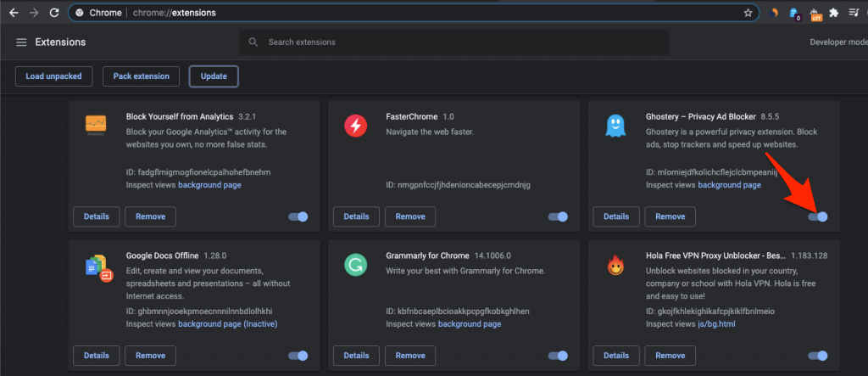Screen dimensions: 868x376
Task: Bookmark this page with the star icon
Action: point(748,13)
